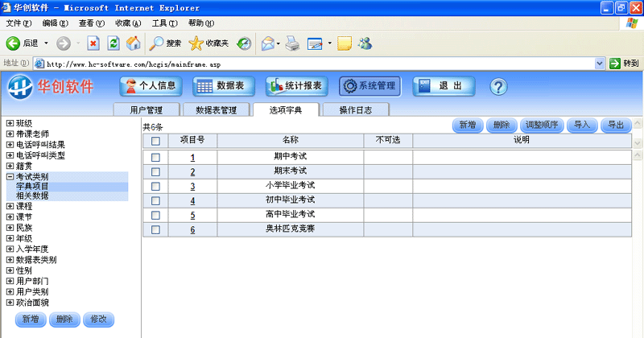Click the Windows flag logo
The height and width of the screenshot is (338, 644).
[632, 23]
